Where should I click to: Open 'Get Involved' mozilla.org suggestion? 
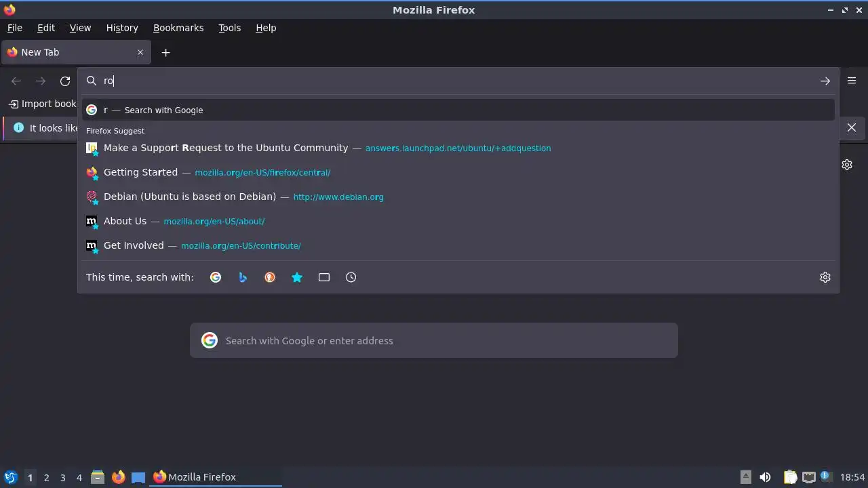point(458,245)
